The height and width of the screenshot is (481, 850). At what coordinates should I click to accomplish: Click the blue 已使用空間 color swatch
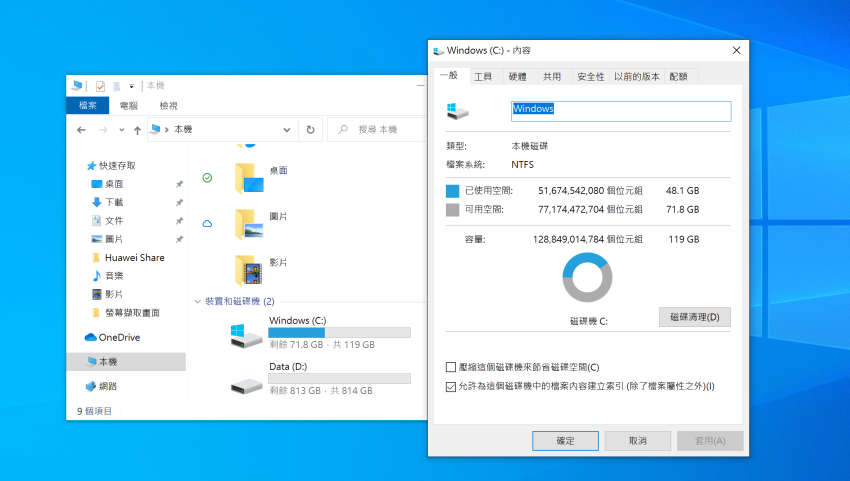(452, 191)
